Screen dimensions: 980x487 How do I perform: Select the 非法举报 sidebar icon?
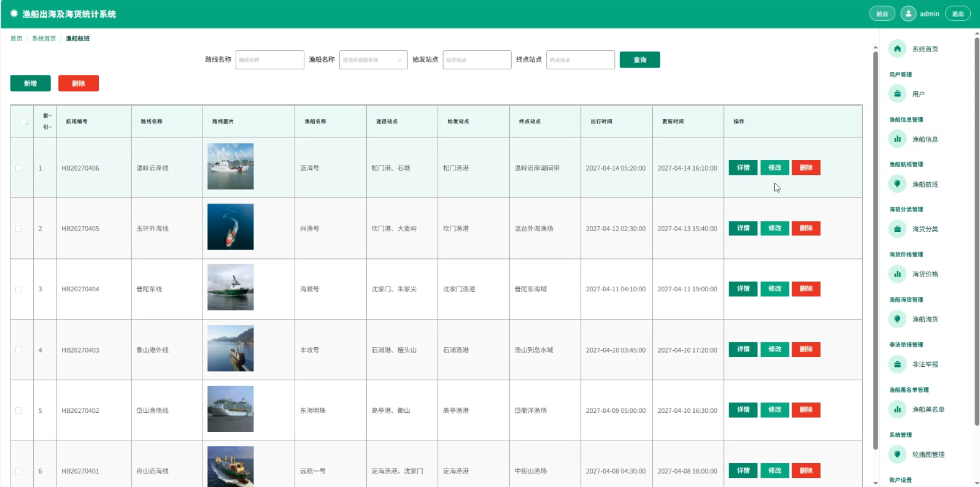coord(897,364)
